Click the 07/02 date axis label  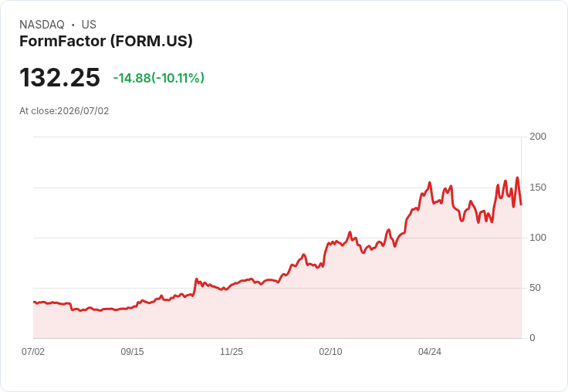tap(33, 352)
